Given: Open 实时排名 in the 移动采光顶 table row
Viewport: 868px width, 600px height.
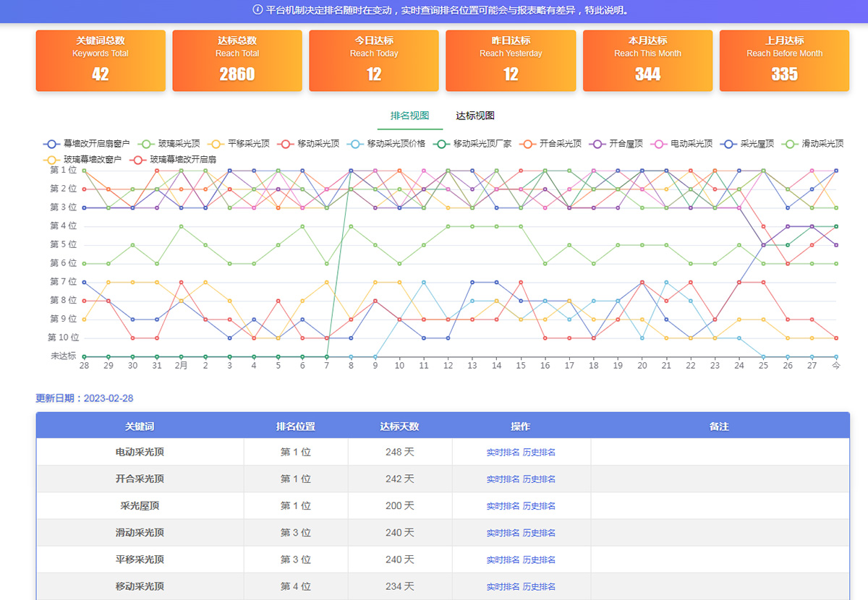Looking at the screenshot, I should tap(503, 586).
